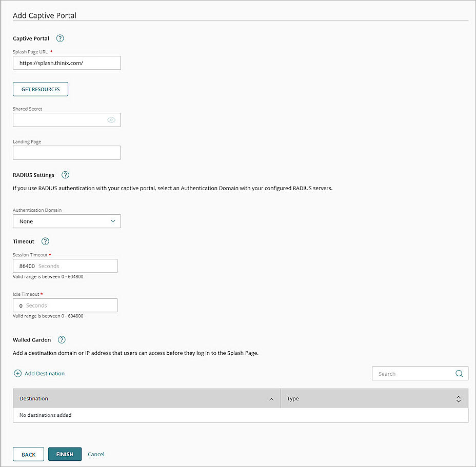Click the FINISH button

click(x=65, y=454)
